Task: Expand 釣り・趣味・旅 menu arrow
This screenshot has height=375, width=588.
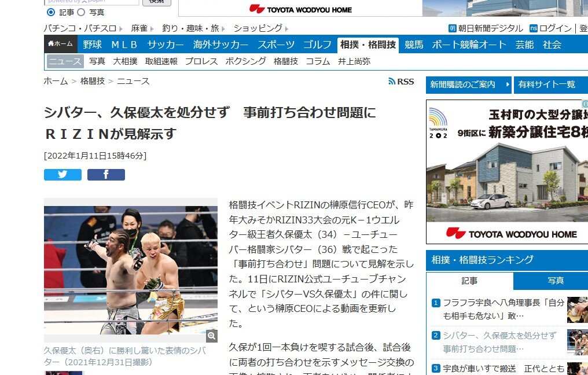Action: point(223,28)
